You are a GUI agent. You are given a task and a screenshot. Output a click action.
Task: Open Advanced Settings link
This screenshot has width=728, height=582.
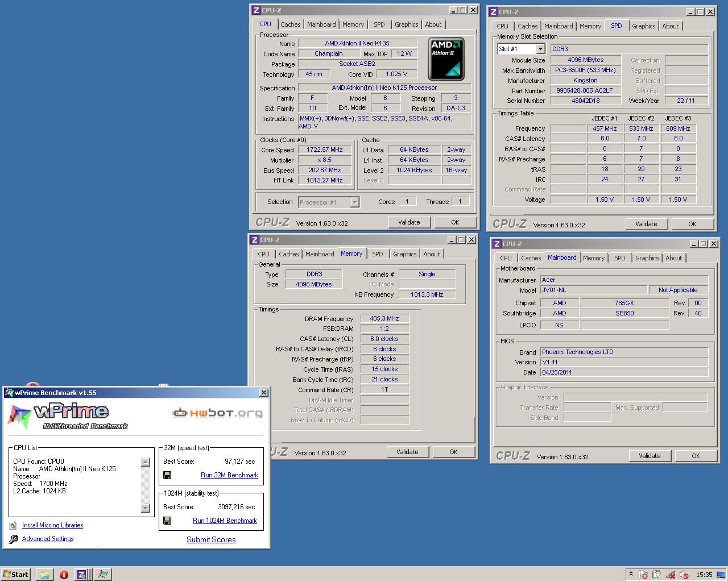coord(48,539)
